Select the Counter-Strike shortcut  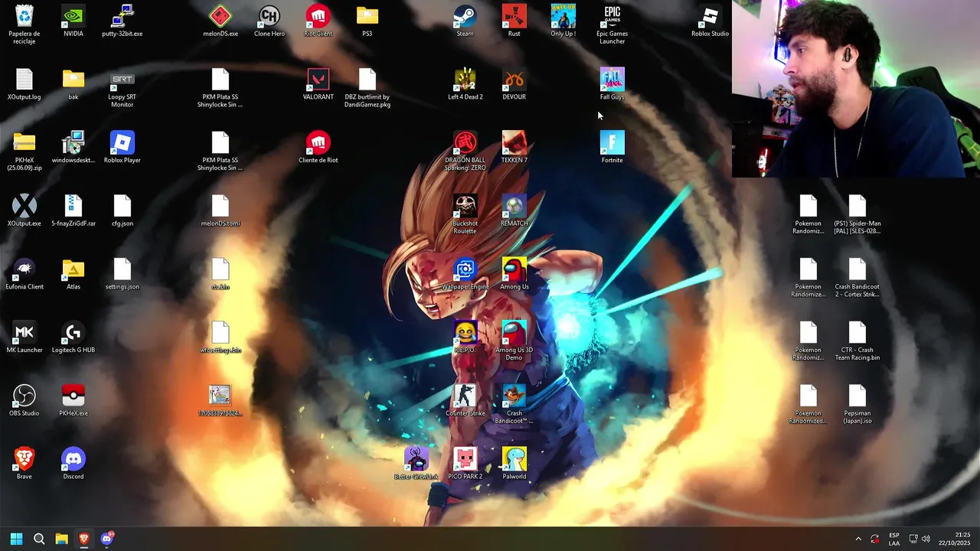pyautogui.click(x=465, y=396)
